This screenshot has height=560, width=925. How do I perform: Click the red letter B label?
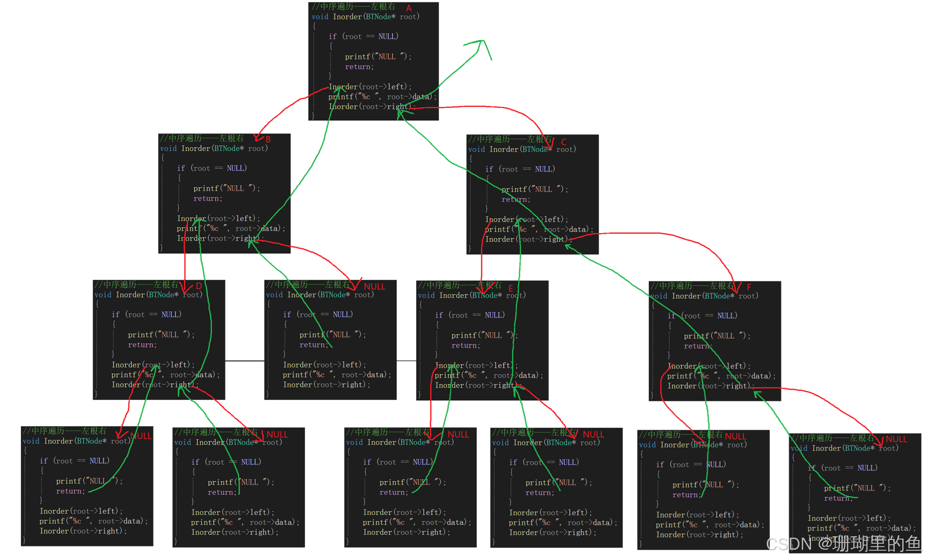[268, 139]
